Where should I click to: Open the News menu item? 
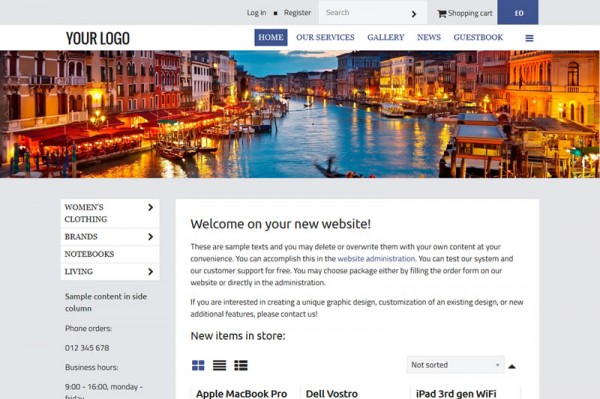click(x=429, y=37)
